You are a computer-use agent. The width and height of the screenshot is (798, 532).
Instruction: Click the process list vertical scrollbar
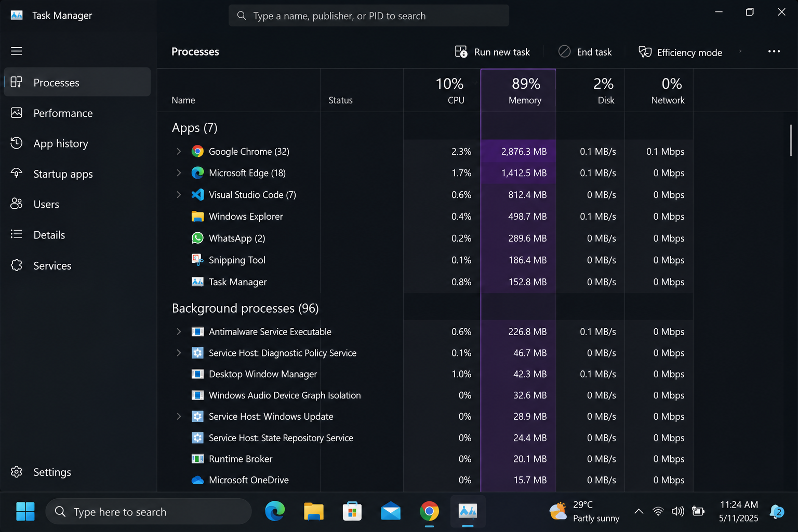[791, 140]
